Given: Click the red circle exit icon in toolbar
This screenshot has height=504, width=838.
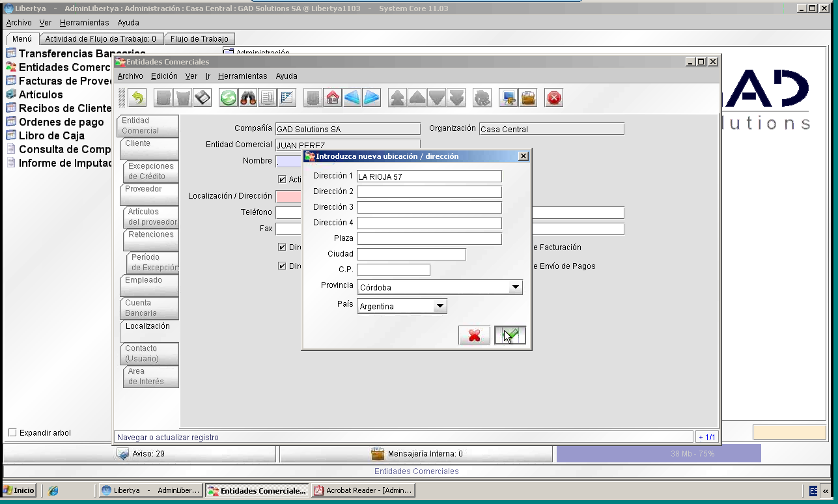Looking at the screenshot, I should pyautogui.click(x=554, y=98).
